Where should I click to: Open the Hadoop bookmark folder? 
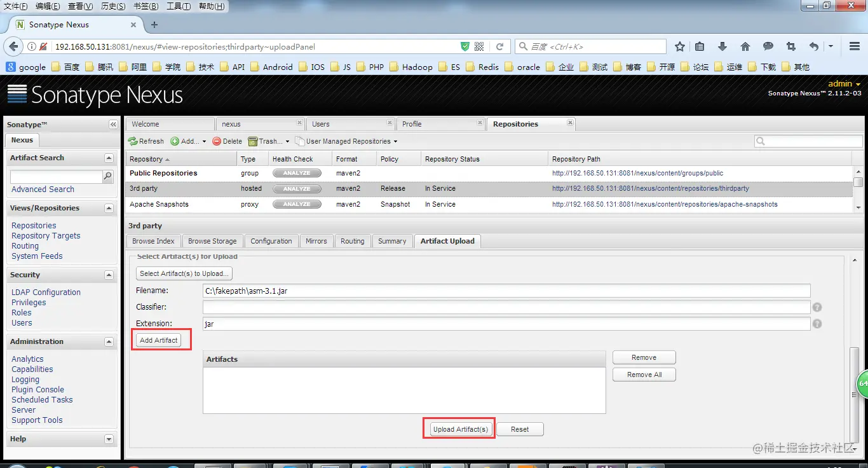[x=410, y=67]
